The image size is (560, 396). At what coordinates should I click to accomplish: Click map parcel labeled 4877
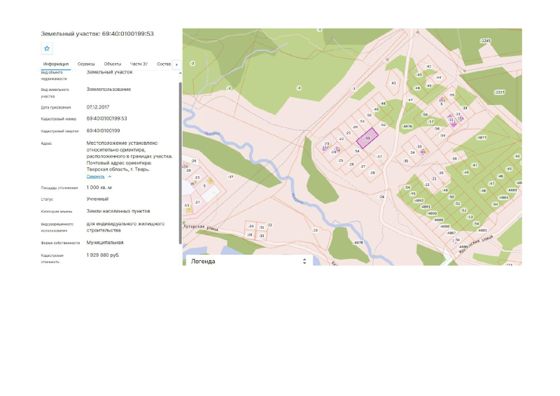482,137
